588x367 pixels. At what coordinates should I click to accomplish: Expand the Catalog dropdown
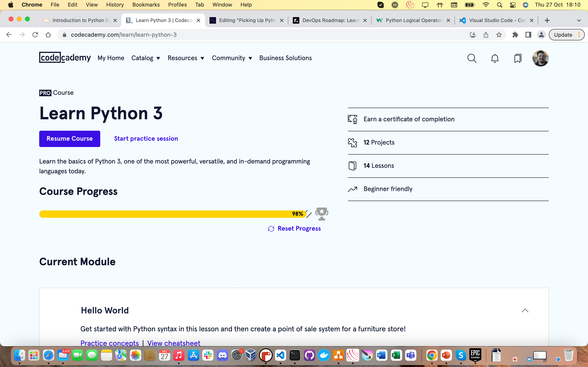(x=146, y=58)
